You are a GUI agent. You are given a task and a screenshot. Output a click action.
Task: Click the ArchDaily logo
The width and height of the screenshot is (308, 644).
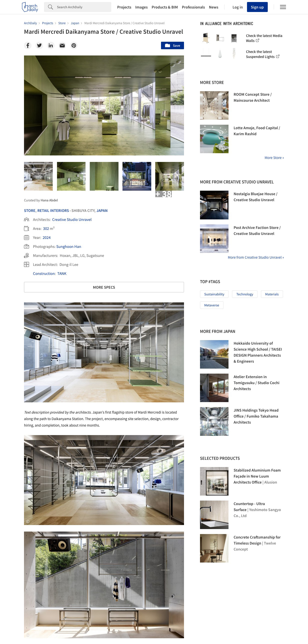click(30, 7)
